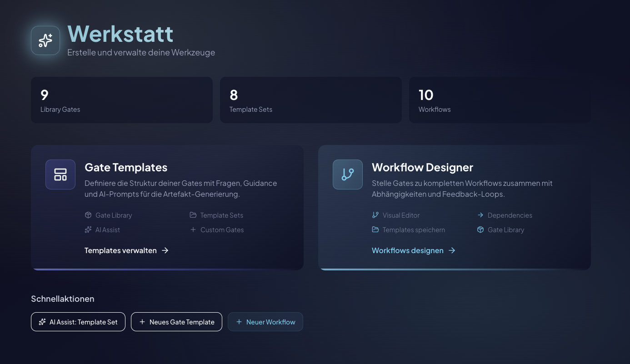This screenshot has width=630, height=364.
Task: Click the Gate Templates layout icon
Action: (x=60, y=175)
